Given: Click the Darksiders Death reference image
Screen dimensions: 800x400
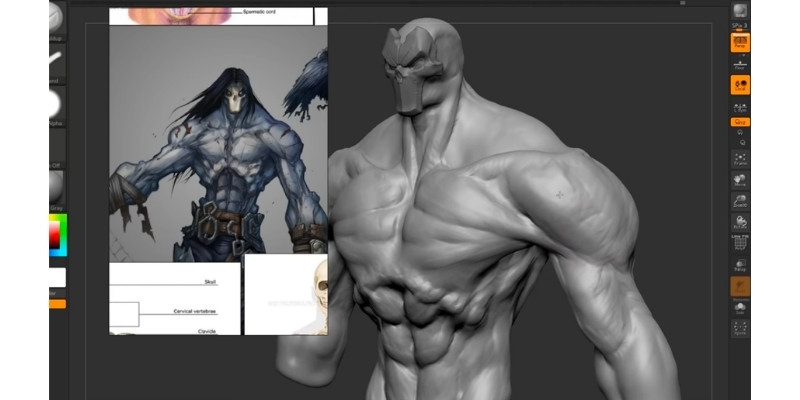Looking at the screenshot, I should coord(218,144).
